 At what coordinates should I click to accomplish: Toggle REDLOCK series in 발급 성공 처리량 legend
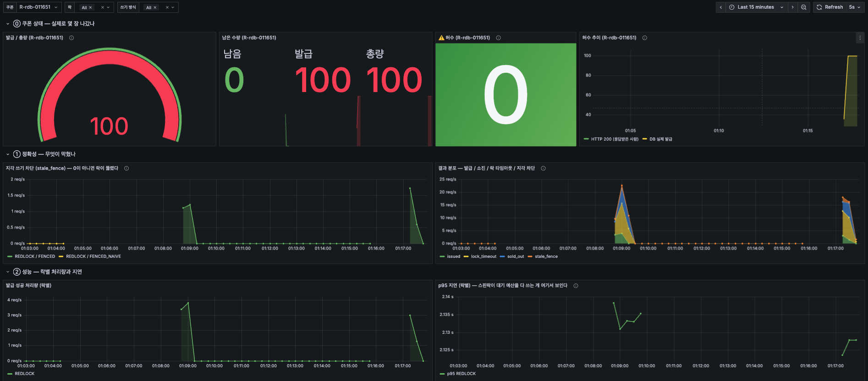pyautogui.click(x=25, y=374)
